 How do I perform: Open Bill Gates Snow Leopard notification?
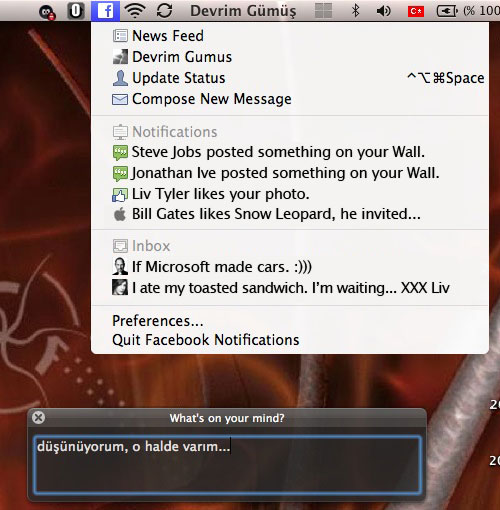[290, 214]
